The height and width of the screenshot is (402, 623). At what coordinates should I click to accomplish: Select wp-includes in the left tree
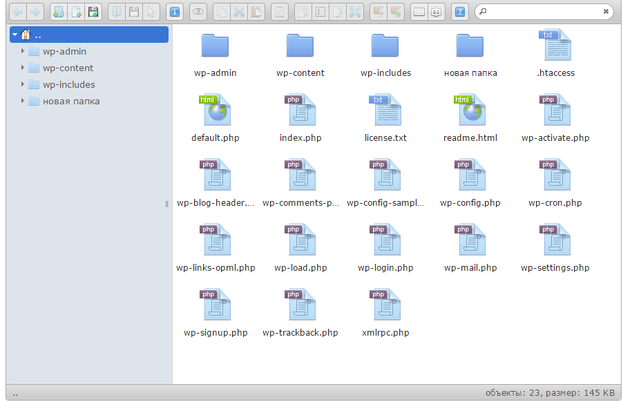69,85
